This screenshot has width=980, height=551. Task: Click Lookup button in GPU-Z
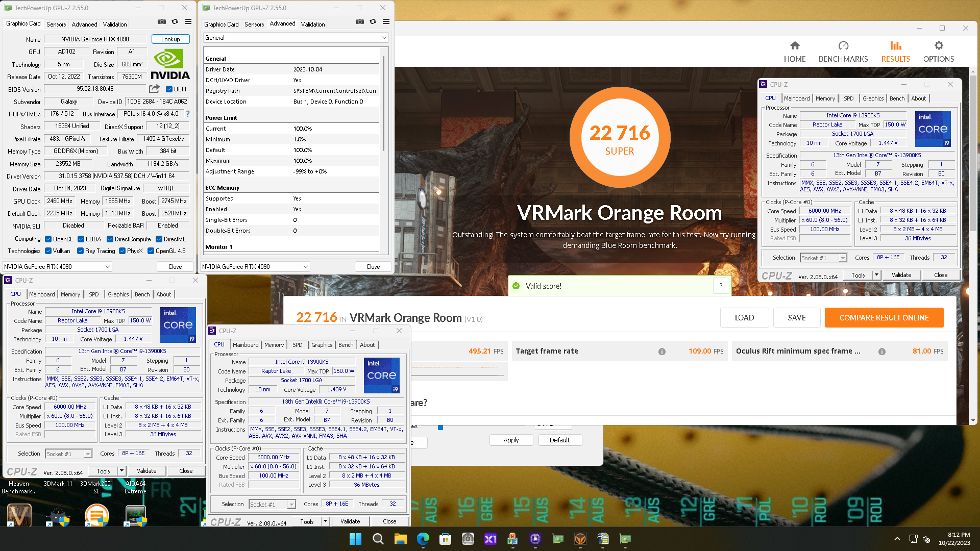point(170,39)
